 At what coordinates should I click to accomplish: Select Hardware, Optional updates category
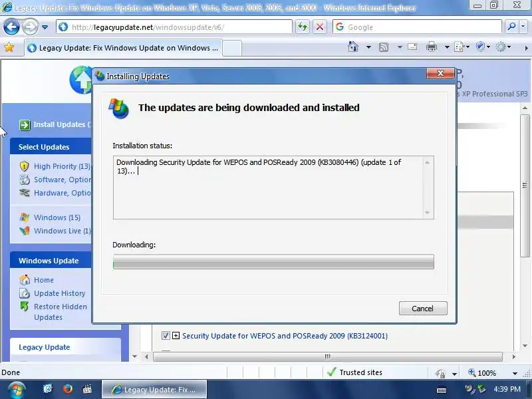[63, 193]
